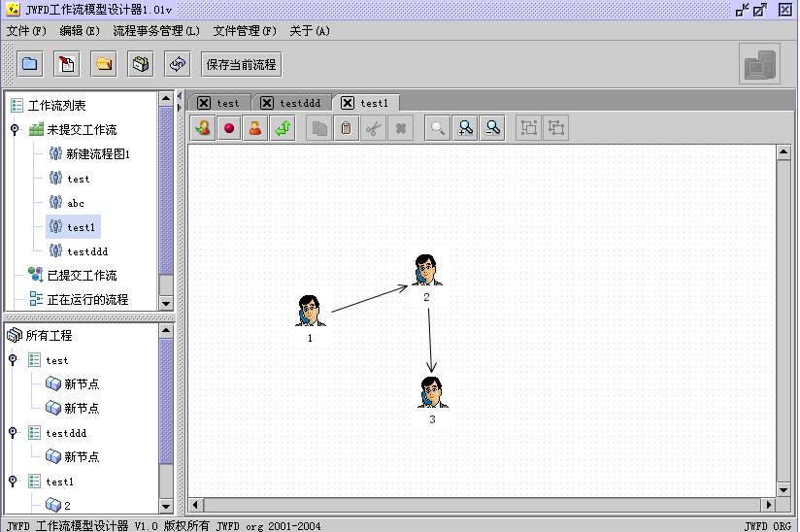800x532 pixels.
Task: Click the 保存当前流程 button
Action: click(242, 64)
